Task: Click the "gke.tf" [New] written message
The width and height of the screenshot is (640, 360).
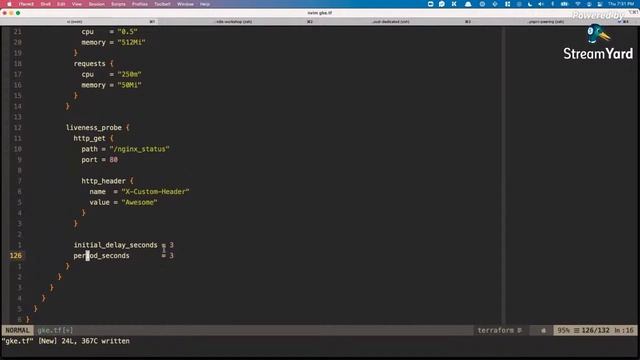Action: point(66,341)
